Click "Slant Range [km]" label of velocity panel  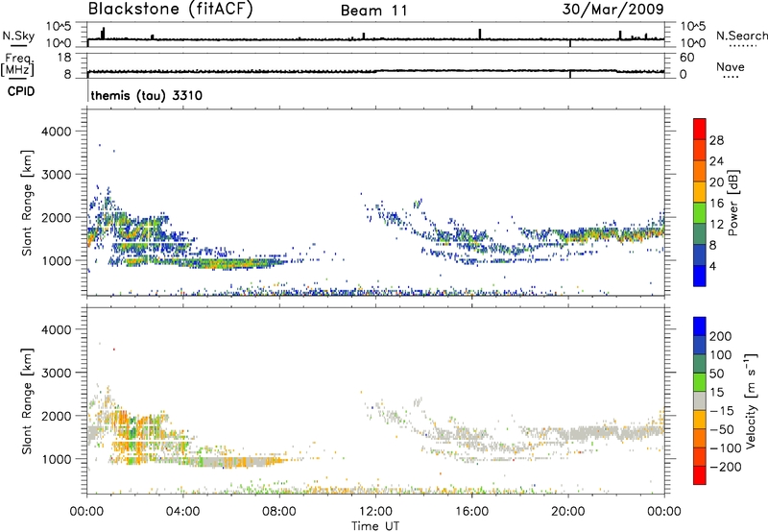[27, 400]
